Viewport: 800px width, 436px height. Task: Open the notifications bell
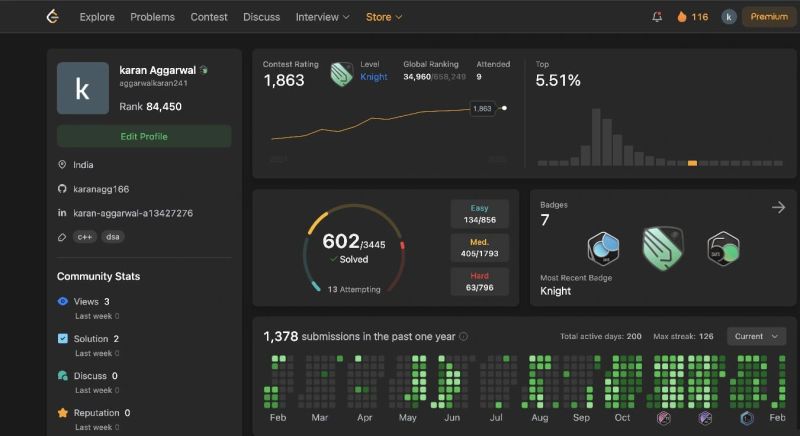coord(657,17)
